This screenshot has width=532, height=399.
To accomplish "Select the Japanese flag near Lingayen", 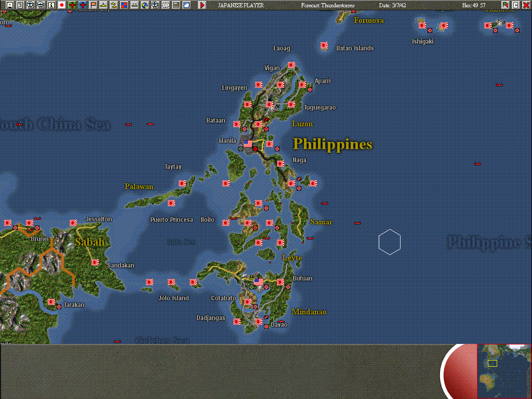I will (259, 85).
